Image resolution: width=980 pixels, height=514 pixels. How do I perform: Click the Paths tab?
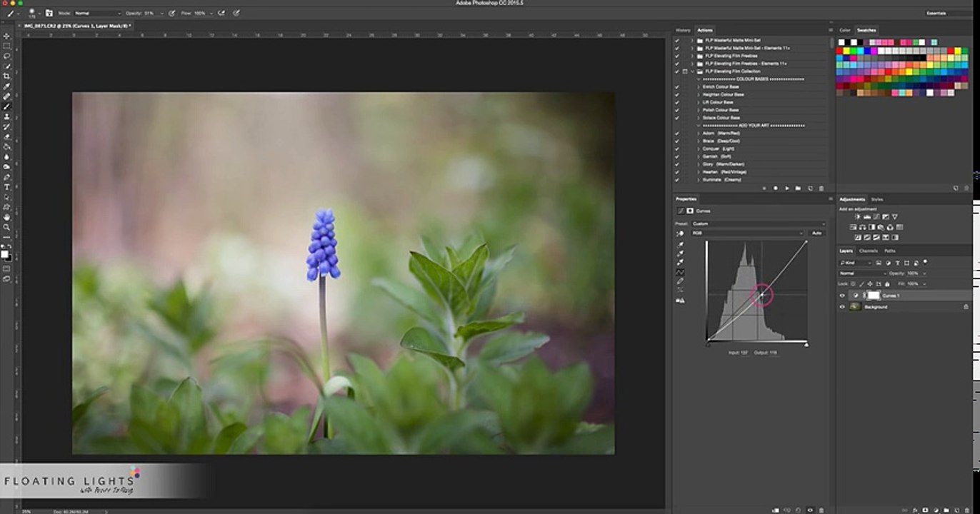pos(890,251)
